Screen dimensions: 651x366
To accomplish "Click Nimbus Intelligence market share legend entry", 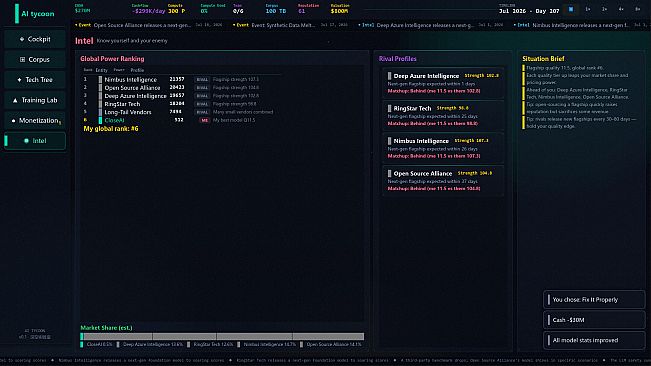I will point(267,344).
